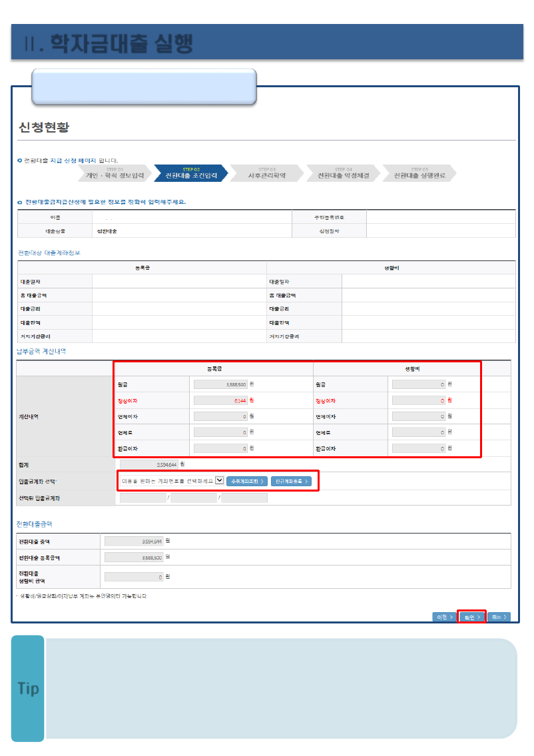534x756 pixels.
Task: Select STEP 02 전환대출 조건입력 step
Action: (x=190, y=174)
